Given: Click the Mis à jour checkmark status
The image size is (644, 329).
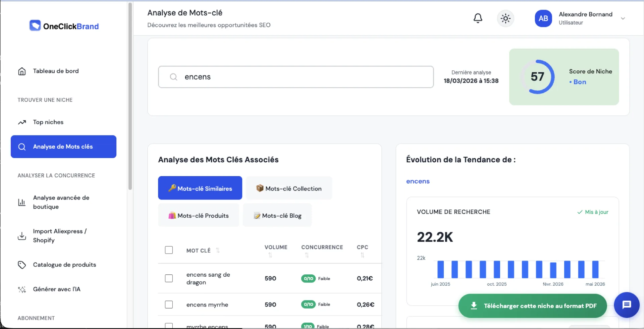Looking at the screenshot, I should coord(593,212).
